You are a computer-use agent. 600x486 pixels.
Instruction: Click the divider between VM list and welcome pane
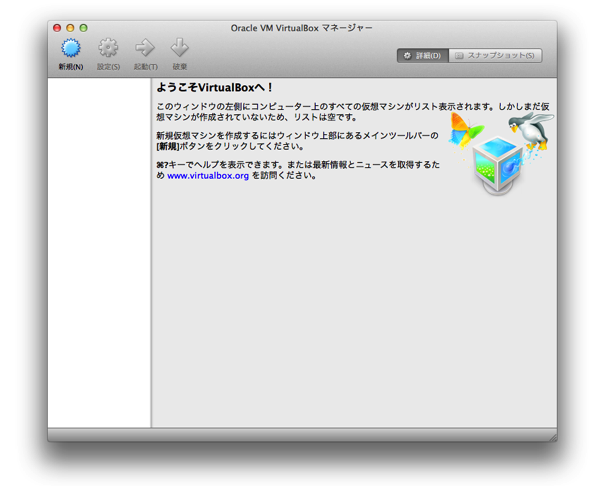(151, 250)
